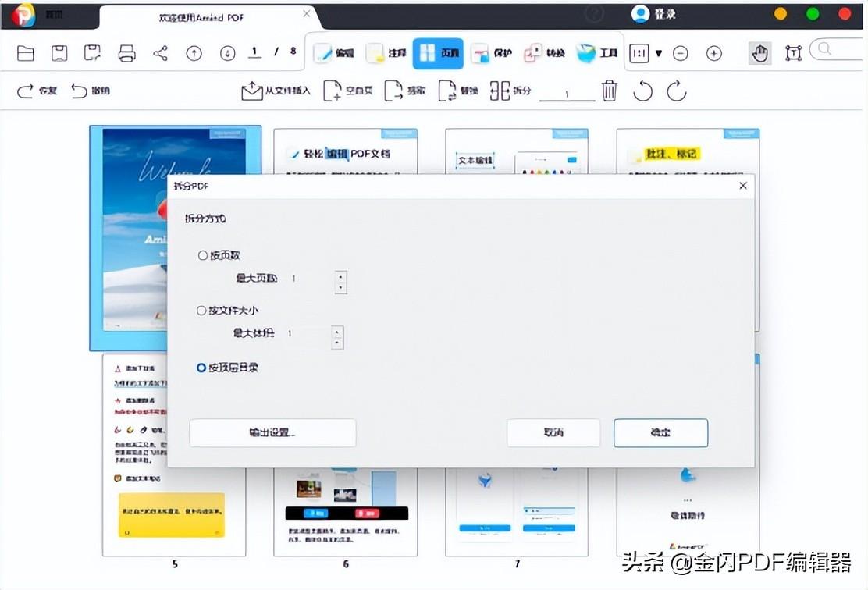
Task: Click the 撤销 (Undo) button
Action: [91, 91]
